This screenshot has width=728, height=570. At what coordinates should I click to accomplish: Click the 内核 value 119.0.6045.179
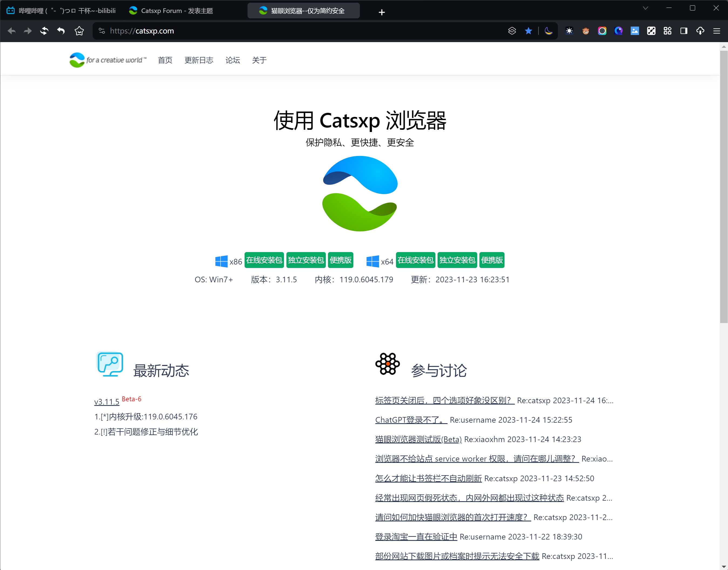tap(366, 280)
